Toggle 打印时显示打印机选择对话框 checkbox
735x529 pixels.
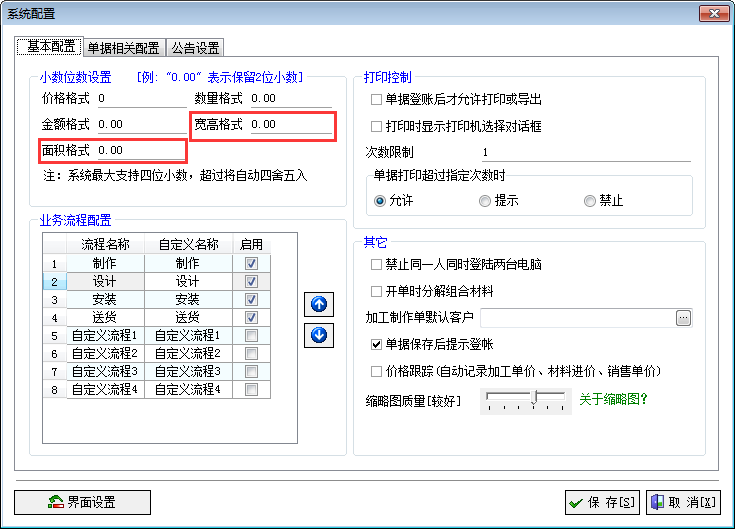click(x=376, y=127)
